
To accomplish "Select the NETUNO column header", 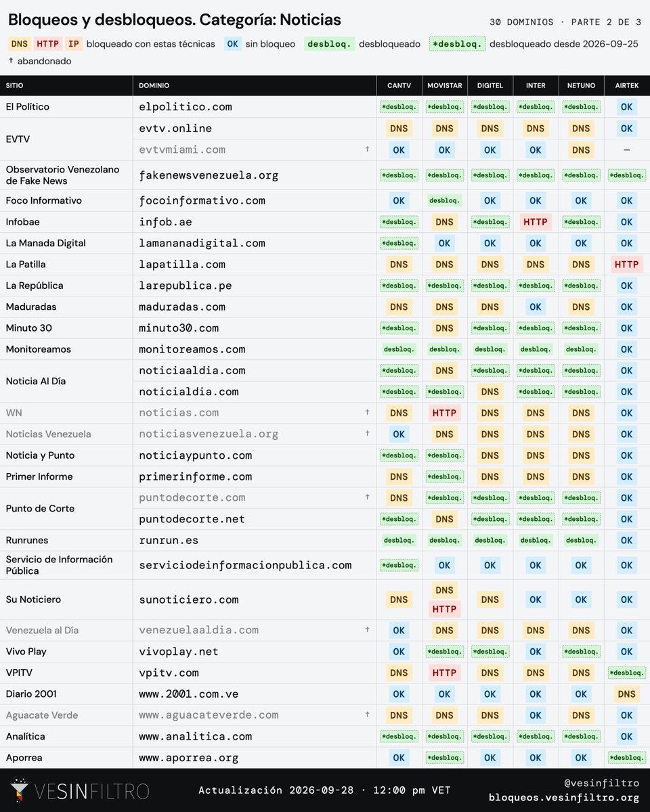I will 581,86.
